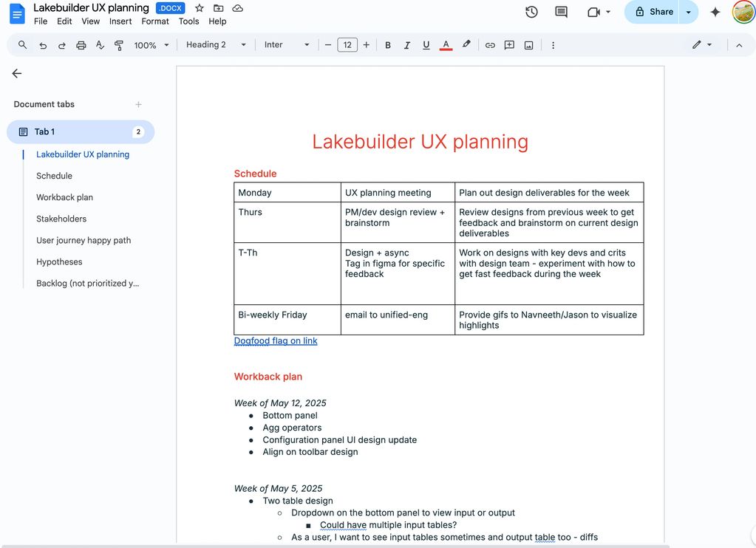The image size is (756, 548).
Task: Insert an image
Action: click(529, 45)
